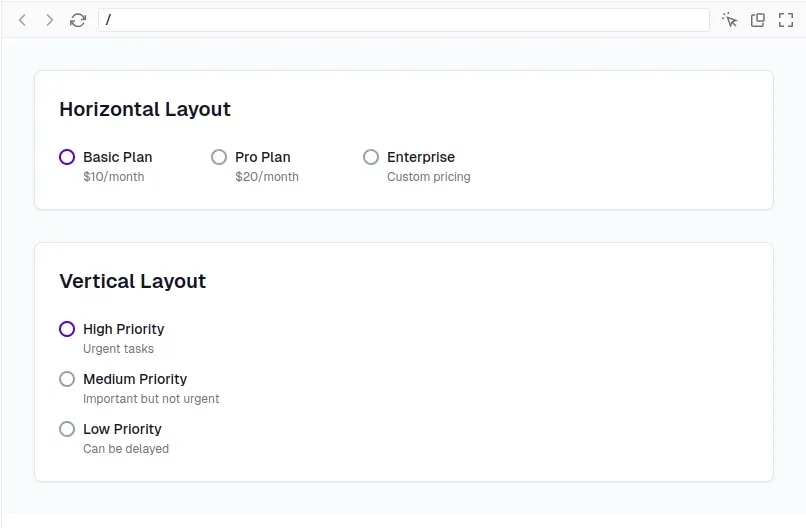Reload the preview with the refresh icon
806x528 pixels.
pos(78,20)
